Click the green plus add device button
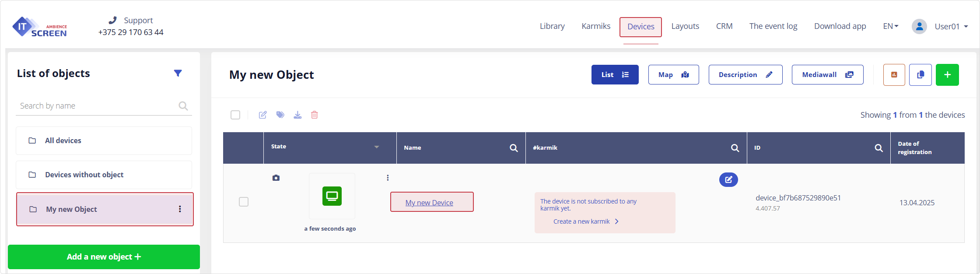 [x=947, y=75]
